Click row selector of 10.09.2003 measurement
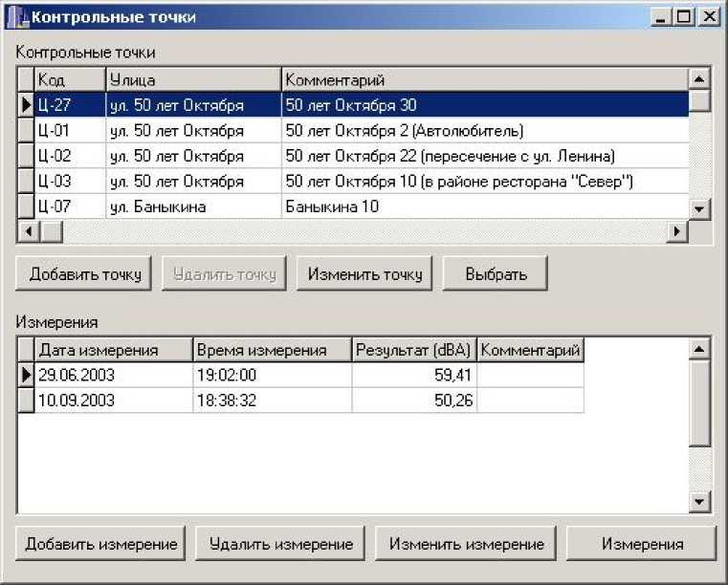The image size is (728, 585). [26, 400]
